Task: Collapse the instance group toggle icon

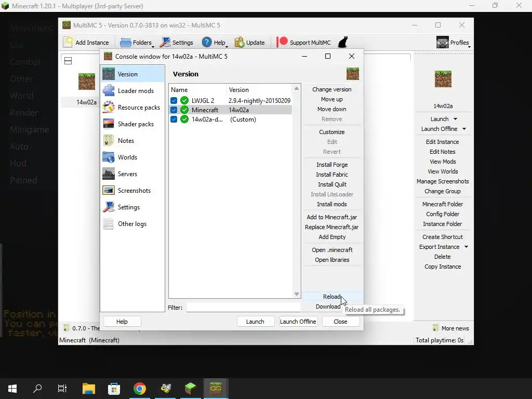Action: coord(68,61)
